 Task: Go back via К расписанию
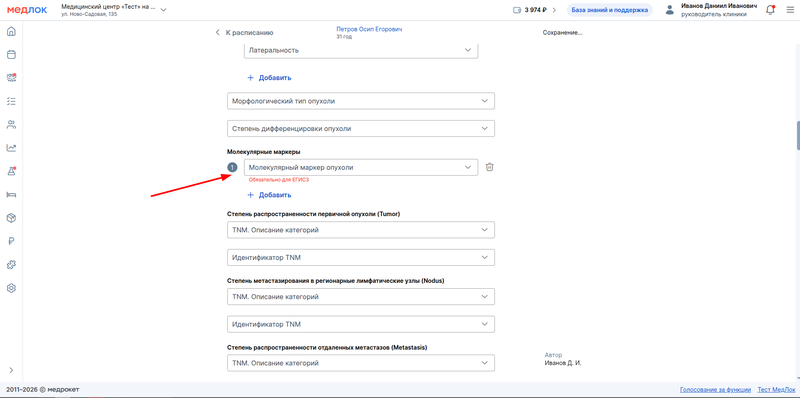(x=244, y=33)
